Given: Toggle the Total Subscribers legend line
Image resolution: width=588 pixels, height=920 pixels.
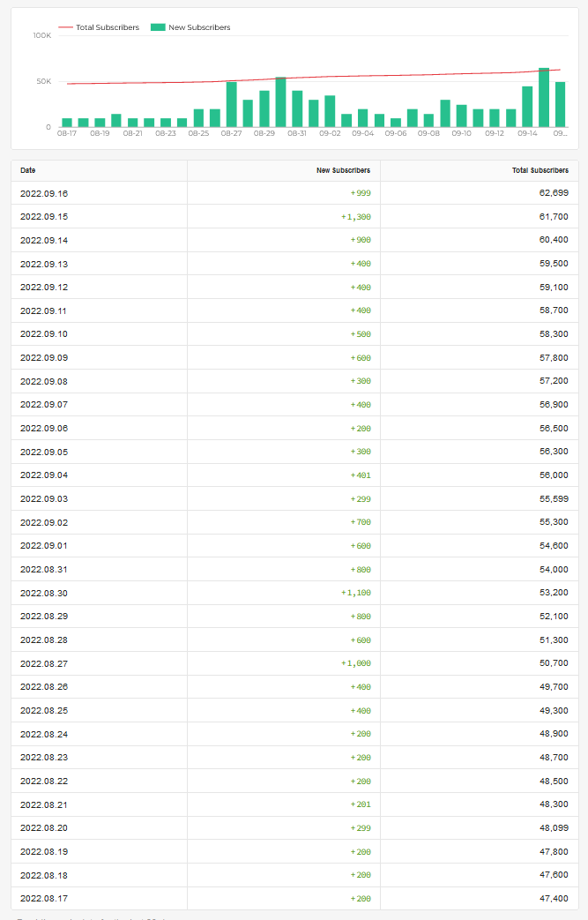Looking at the screenshot, I should tap(99, 27).
